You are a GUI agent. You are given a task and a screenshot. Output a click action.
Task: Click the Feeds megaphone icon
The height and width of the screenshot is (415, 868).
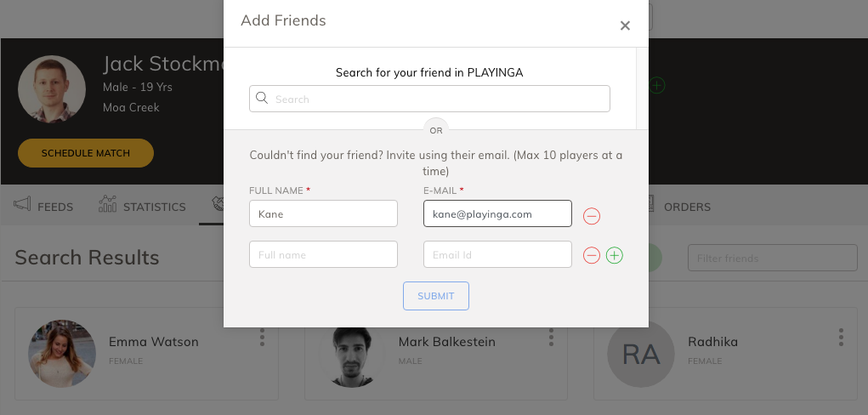click(22, 204)
